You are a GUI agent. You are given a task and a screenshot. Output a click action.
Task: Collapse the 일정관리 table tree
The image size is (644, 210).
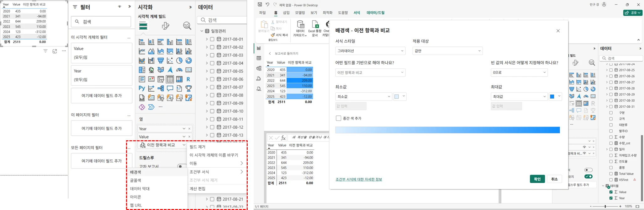[202, 31]
